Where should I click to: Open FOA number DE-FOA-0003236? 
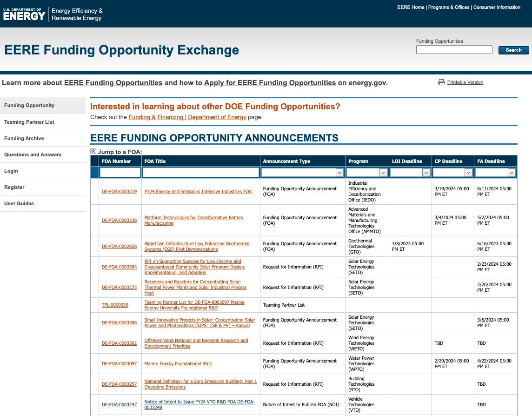tap(119, 221)
